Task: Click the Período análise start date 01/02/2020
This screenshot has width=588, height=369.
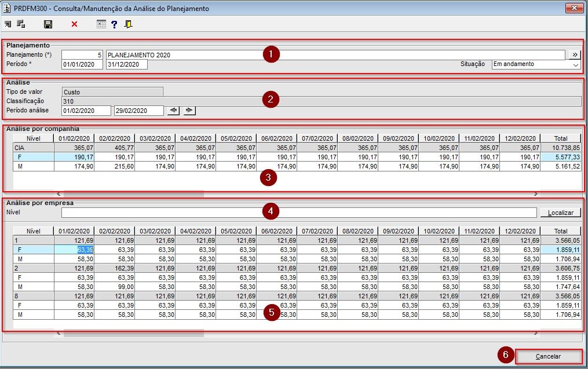Action: [86, 111]
